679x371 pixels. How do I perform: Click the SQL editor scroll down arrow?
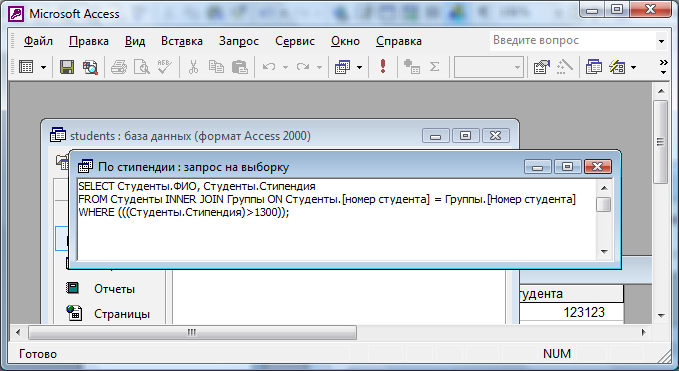click(x=604, y=252)
